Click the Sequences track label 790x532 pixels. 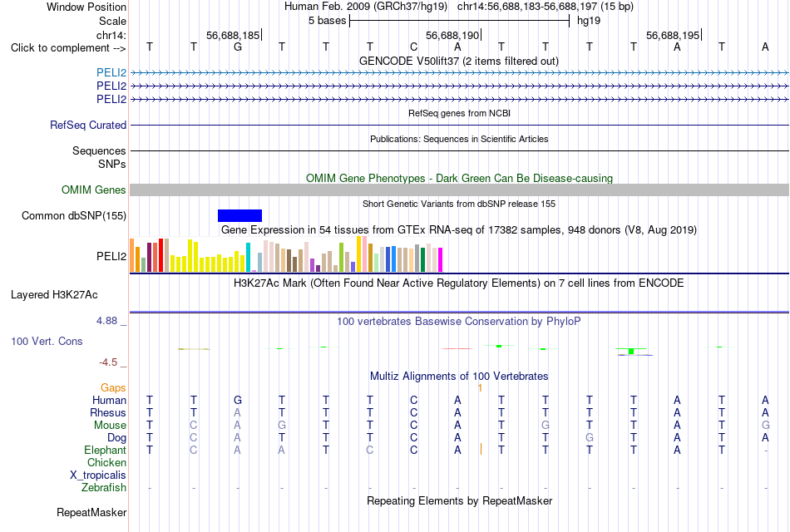(99, 150)
